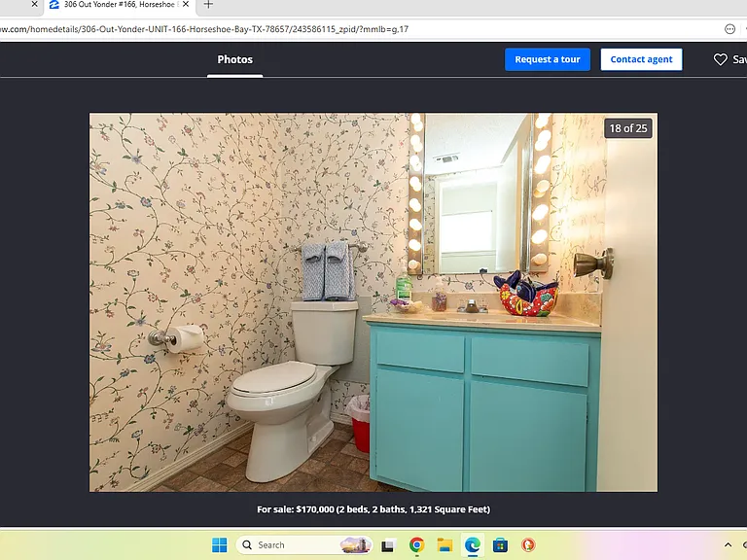Click the Request a tour button
747x560 pixels.
click(x=548, y=59)
